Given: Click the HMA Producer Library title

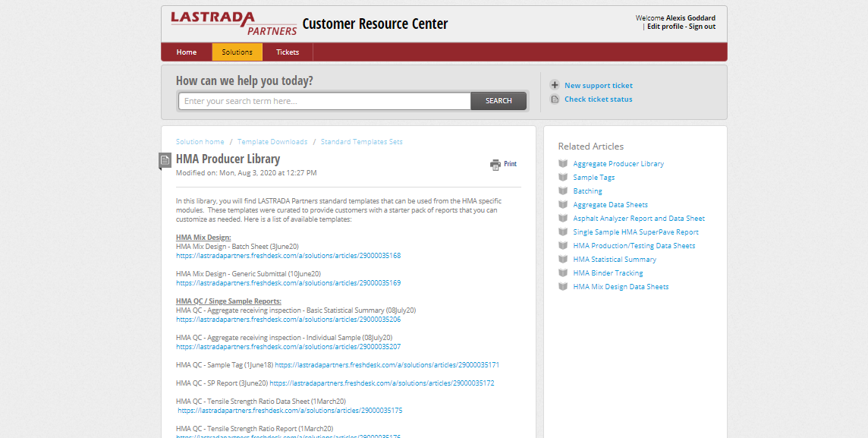Looking at the screenshot, I should 228,159.
